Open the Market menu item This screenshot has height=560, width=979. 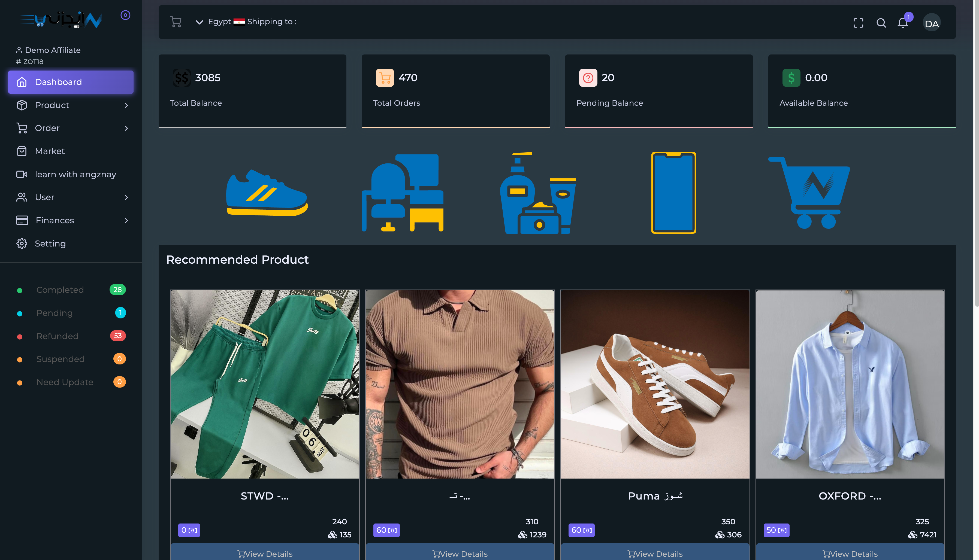50,151
